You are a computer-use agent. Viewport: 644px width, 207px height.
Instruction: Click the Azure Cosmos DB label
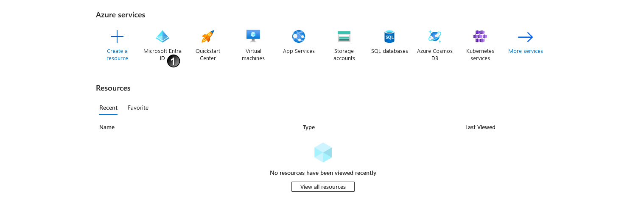point(435,55)
